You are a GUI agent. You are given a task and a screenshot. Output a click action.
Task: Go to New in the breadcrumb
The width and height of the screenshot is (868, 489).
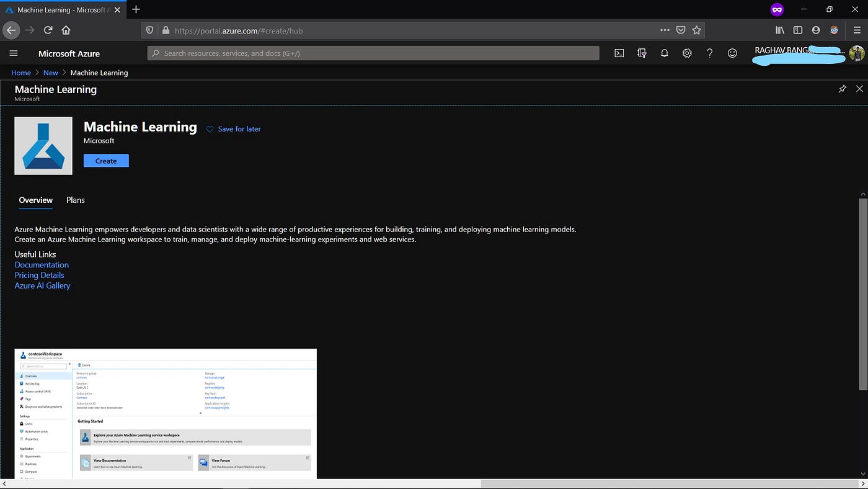click(x=51, y=73)
